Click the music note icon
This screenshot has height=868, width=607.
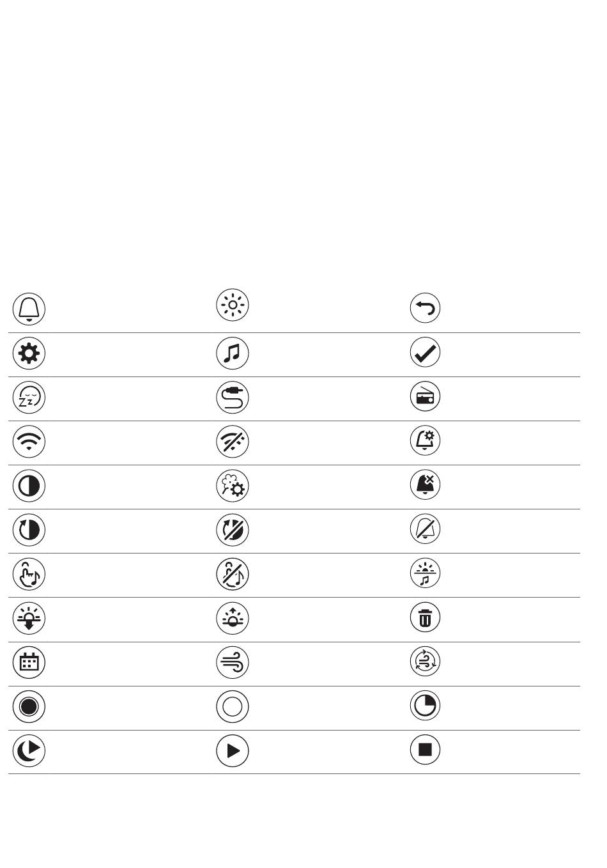tap(233, 353)
